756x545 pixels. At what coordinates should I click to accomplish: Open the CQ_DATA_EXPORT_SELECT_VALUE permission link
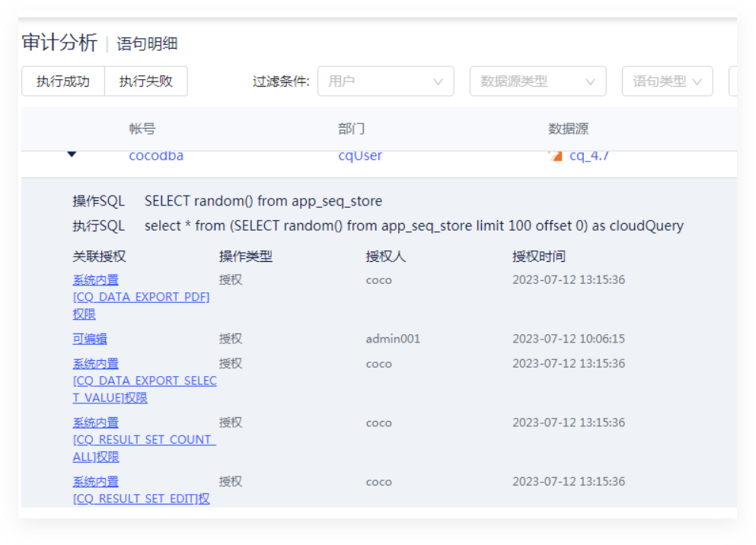145,381
